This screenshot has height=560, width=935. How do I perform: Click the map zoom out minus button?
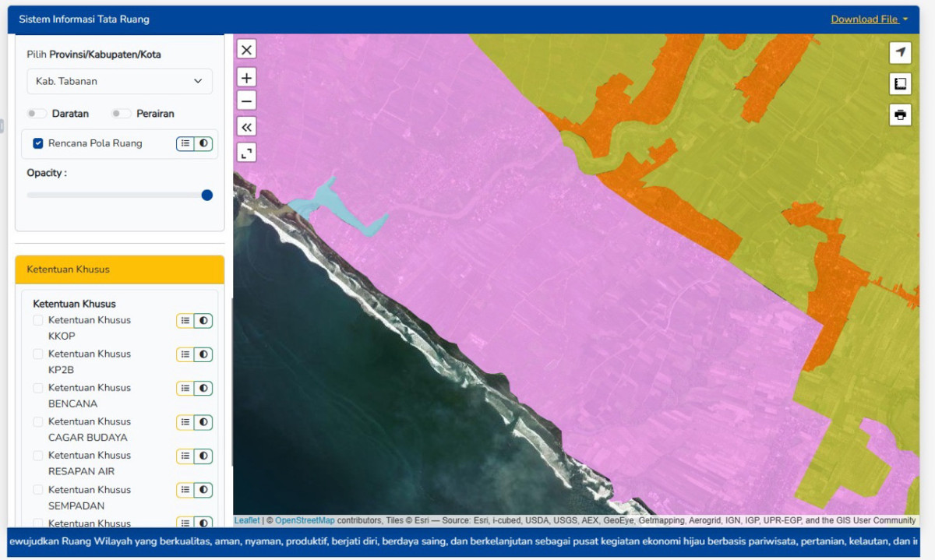tap(246, 101)
